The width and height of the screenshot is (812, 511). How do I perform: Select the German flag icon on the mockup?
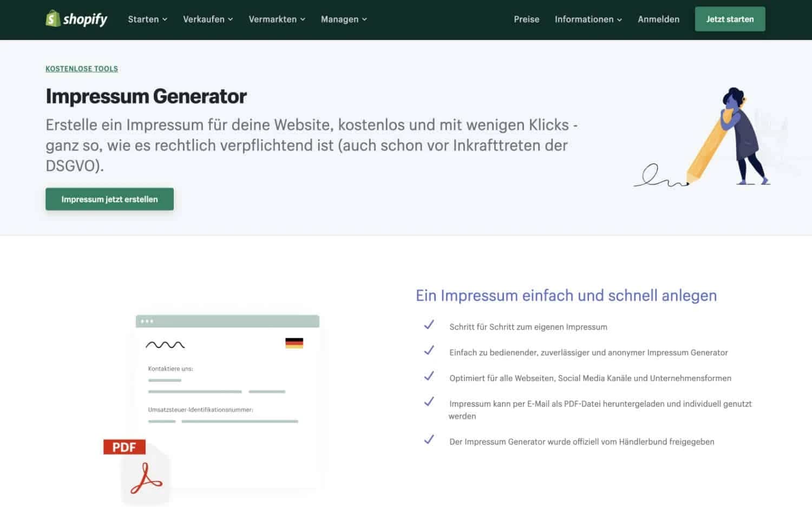[294, 342]
